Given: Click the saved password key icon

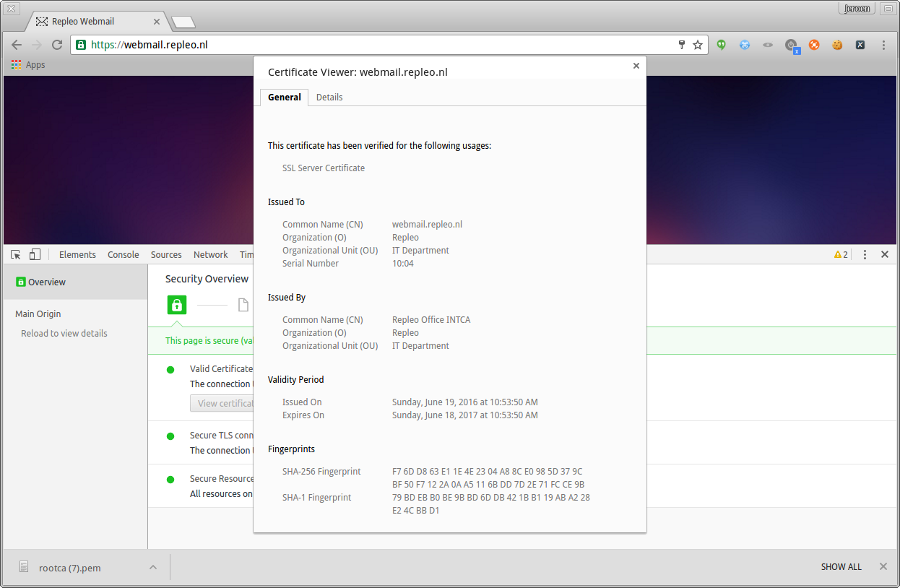Looking at the screenshot, I should pos(681,45).
